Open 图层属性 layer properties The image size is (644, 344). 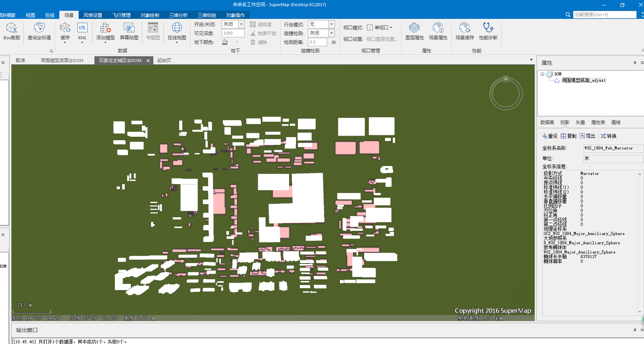point(414,31)
